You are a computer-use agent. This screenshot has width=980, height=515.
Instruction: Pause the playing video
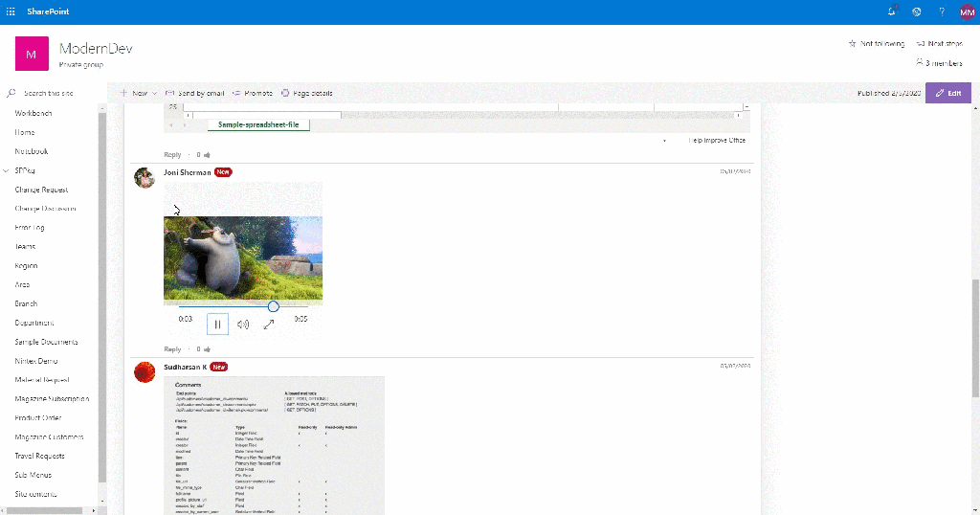[x=217, y=325]
